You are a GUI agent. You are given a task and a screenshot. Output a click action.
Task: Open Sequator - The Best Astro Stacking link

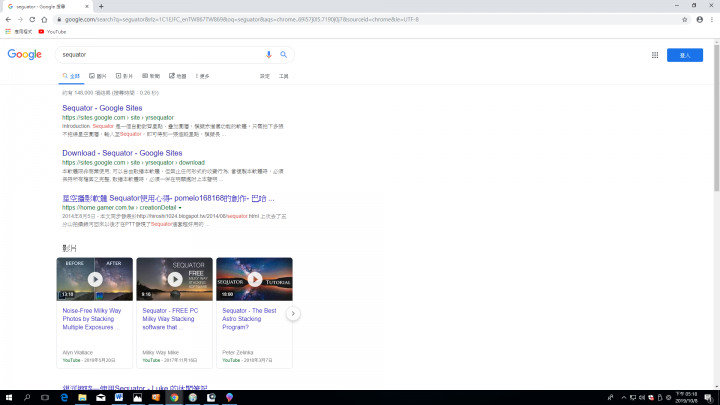pos(249,319)
